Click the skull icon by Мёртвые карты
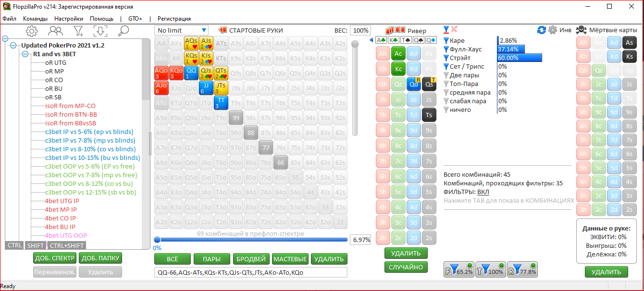Image resolution: width=644 pixels, height=291 pixels. click(x=581, y=30)
